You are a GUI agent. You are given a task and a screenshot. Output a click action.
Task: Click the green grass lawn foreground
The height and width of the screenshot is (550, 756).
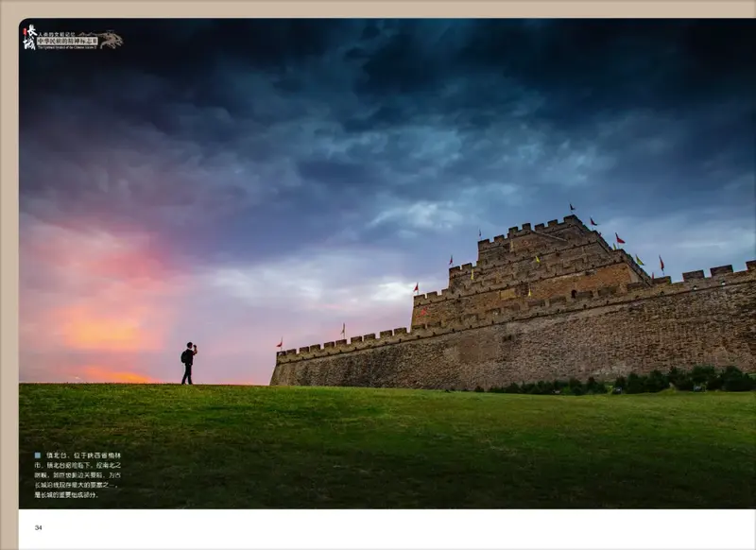point(387,446)
